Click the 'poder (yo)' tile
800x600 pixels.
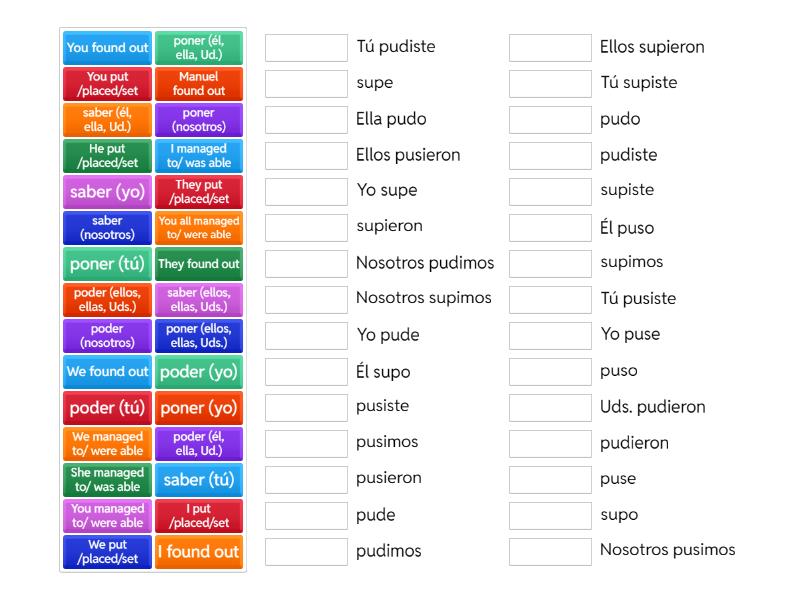(x=199, y=372)
